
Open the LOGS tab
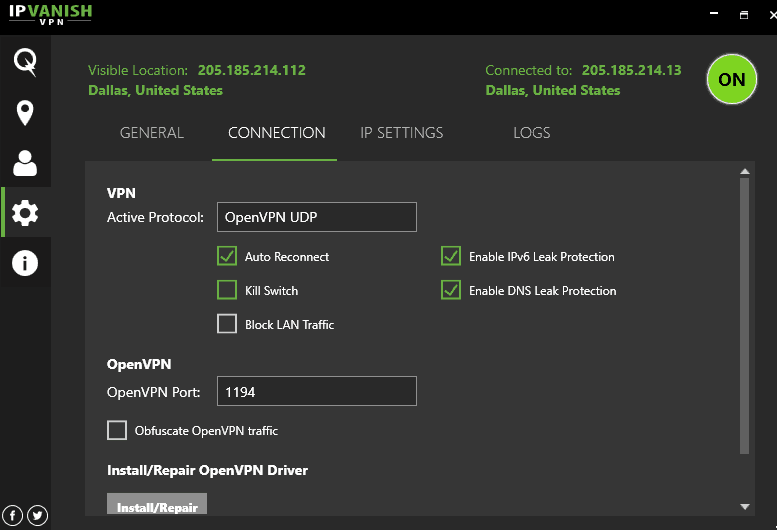(x=532, y=133)
